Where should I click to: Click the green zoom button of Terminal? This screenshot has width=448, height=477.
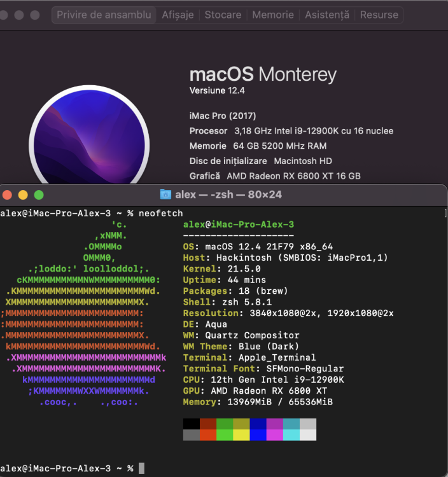39,195
